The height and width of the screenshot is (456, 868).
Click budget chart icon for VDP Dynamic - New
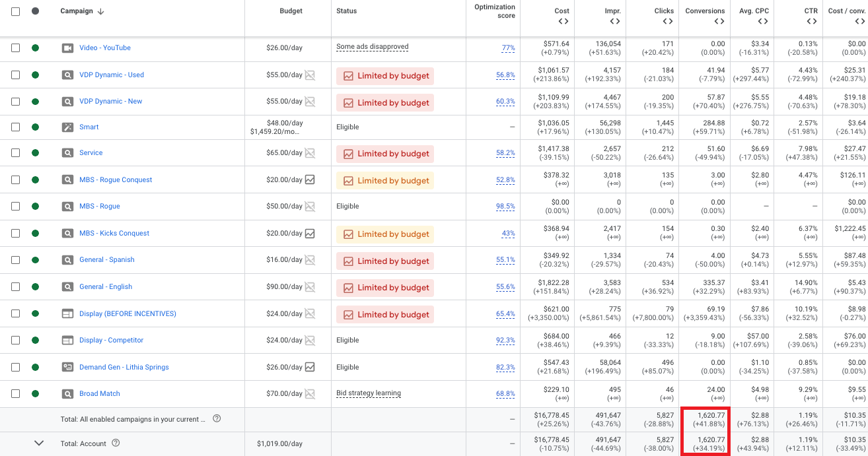(x=310, y=102)
